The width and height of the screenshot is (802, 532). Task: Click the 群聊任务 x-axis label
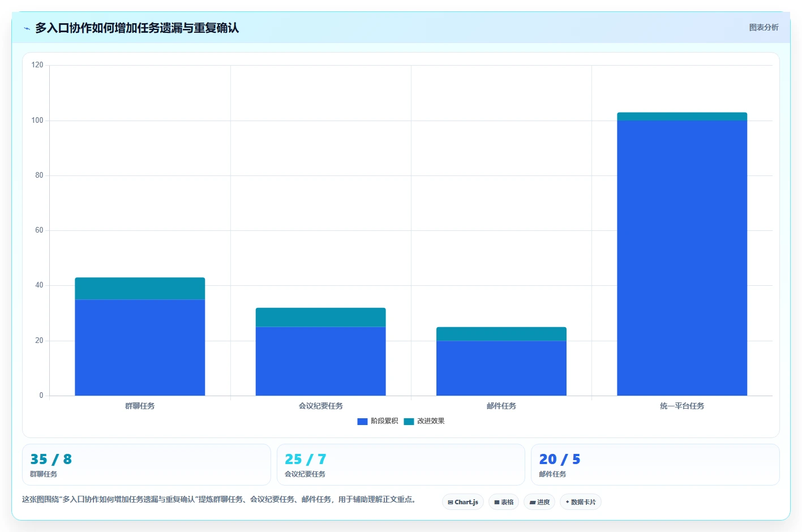(140, 406)
